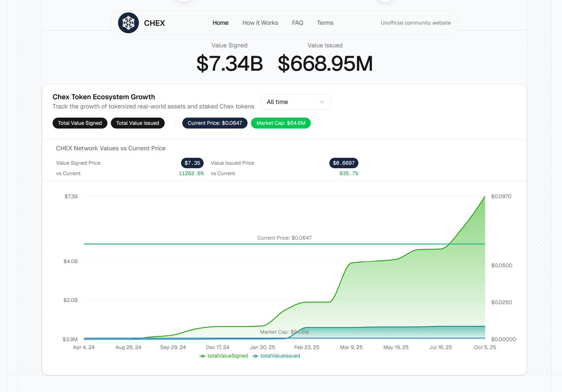
Task: Click the 'Current Price: $0.0647' chart line label
Action: coord(284,238)
